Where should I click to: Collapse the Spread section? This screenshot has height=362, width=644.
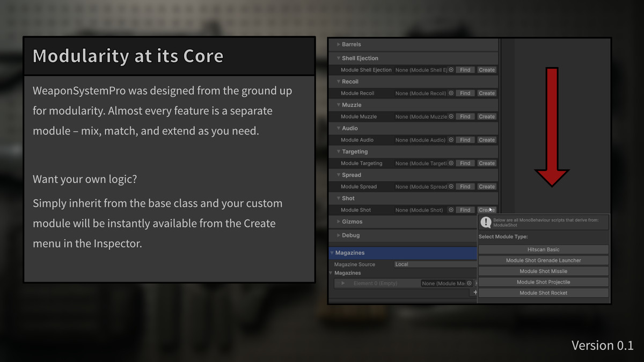tap(339, 175)
